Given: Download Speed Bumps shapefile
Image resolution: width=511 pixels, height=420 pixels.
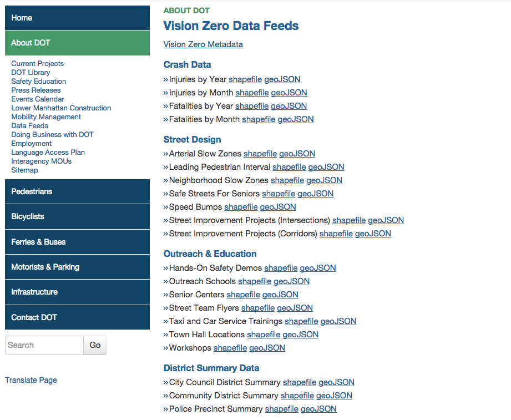Looking at the screenshot, I should pyautogui.click(x=241, y=207).
